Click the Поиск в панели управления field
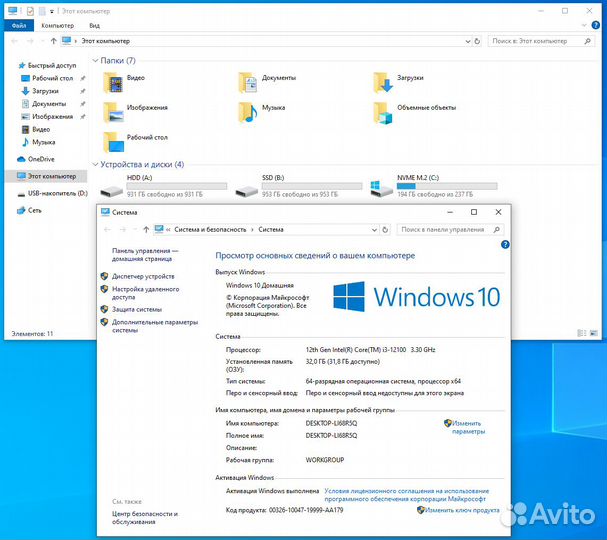Screen dimensions: 607x540 447,229
